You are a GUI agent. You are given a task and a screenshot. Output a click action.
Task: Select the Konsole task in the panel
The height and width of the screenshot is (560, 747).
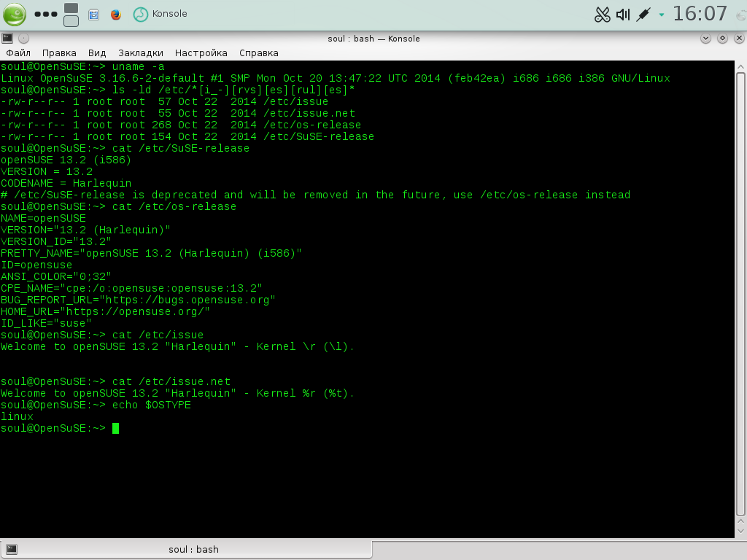click(x=160, y=14)
